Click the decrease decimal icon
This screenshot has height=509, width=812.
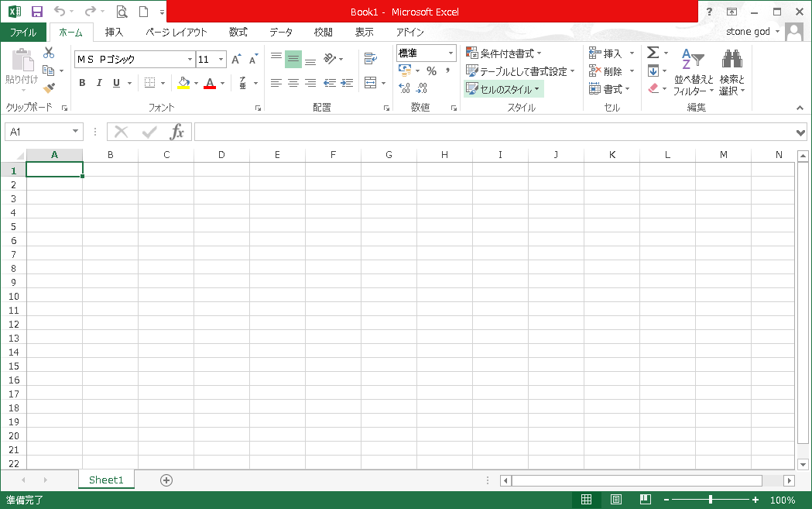[422, 88]
